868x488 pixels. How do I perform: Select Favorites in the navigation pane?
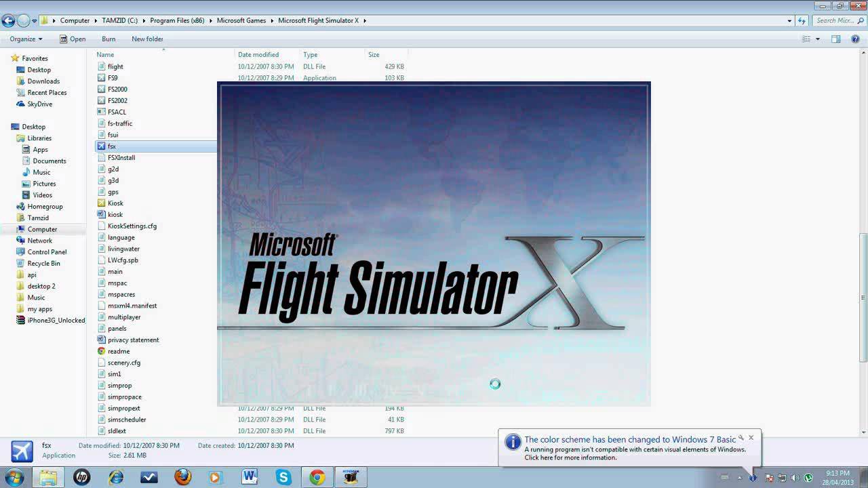click(35, 58)
